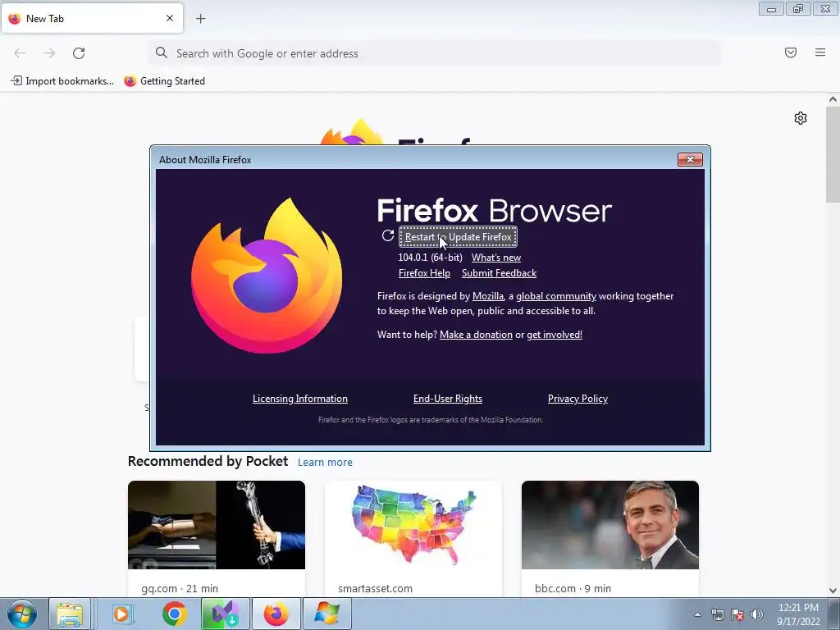Open clock showing 12:21 PM
The image size is (840, 630).
coord(799,614)
